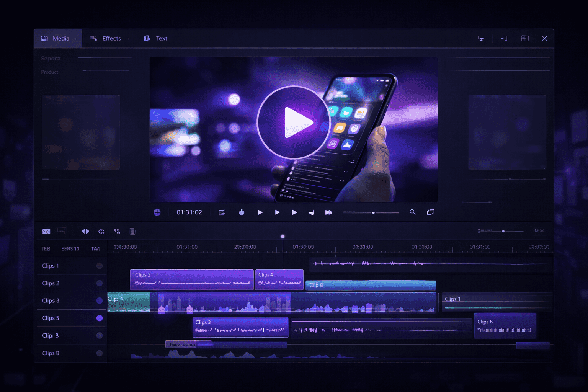Select the envelope export icon on timeline toolbar
This screenshot has width=588, height=392.
[46, 231]
